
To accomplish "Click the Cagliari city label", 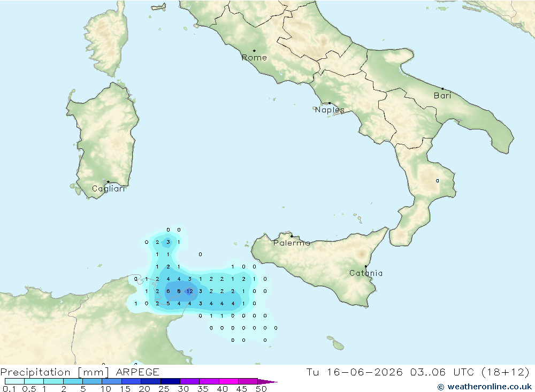I will click(x=109, y=189).
